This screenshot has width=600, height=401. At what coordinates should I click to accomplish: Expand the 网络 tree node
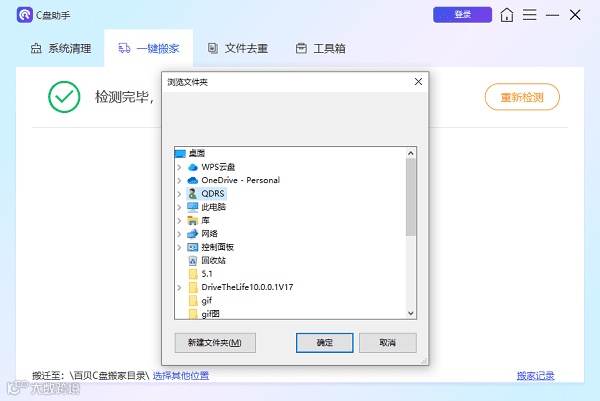pos(179,234)
